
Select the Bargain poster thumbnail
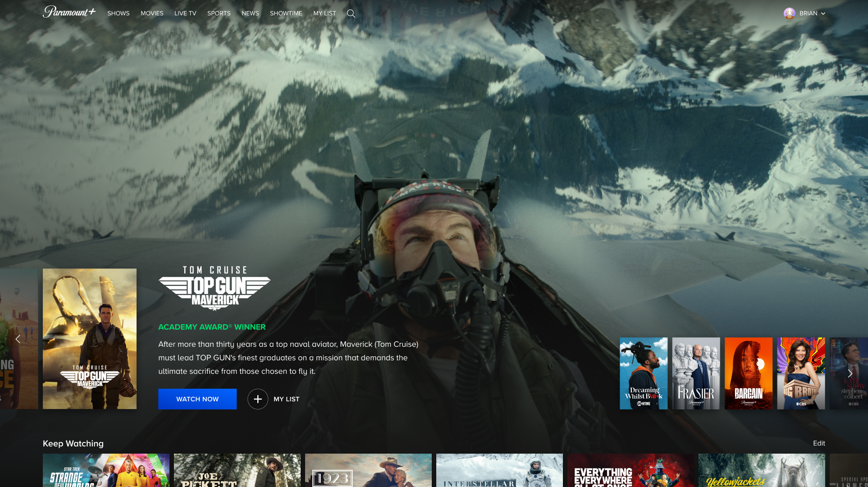(748, 373)
